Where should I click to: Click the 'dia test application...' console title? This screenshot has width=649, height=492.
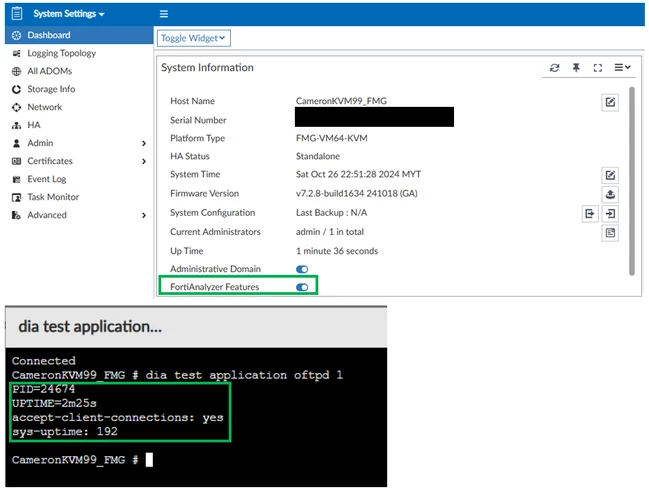pos(90,326)
